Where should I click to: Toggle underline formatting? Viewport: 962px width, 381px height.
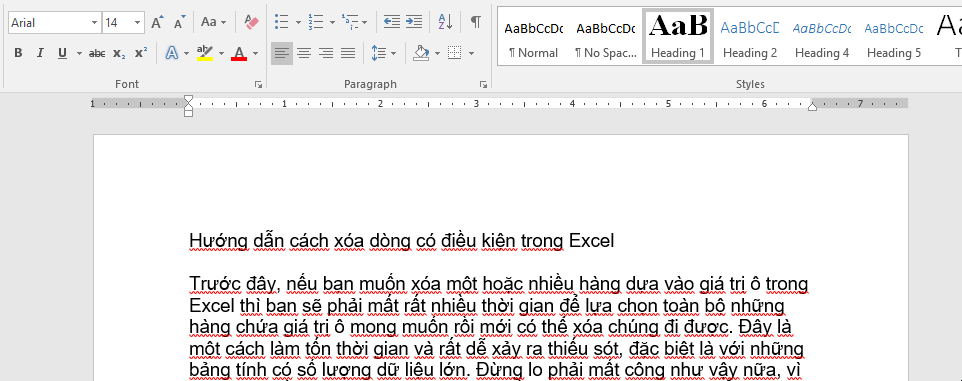point(62,53)
